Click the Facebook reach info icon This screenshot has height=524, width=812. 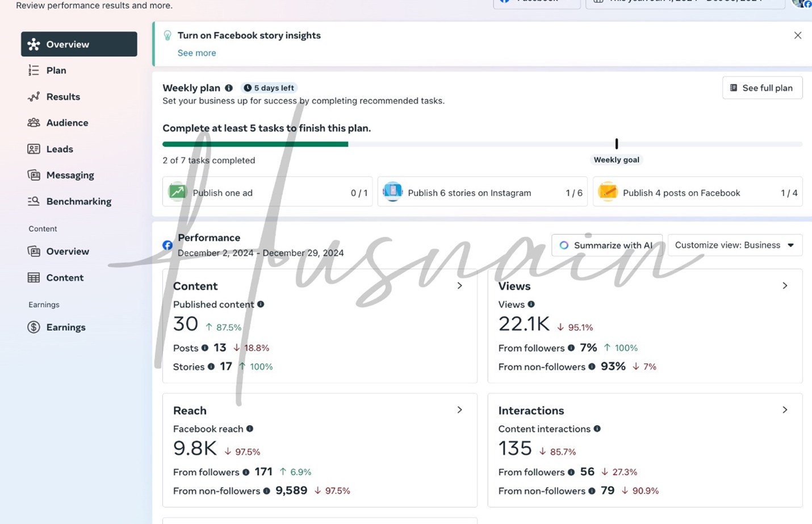click(x=250, y=429)
